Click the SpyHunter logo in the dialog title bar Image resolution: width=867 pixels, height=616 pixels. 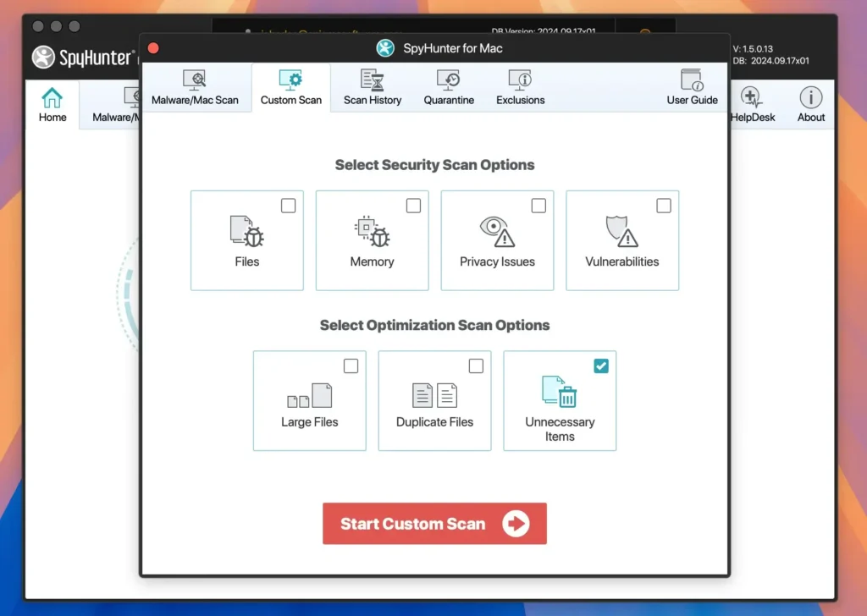pyautogui.click(x=385, y=48)
